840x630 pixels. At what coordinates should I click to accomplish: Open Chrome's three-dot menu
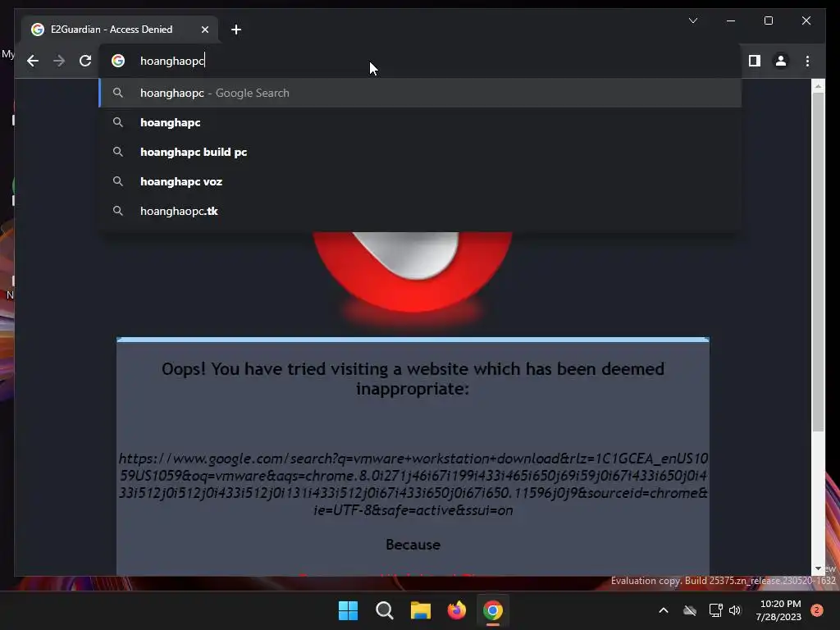(807, 61)
